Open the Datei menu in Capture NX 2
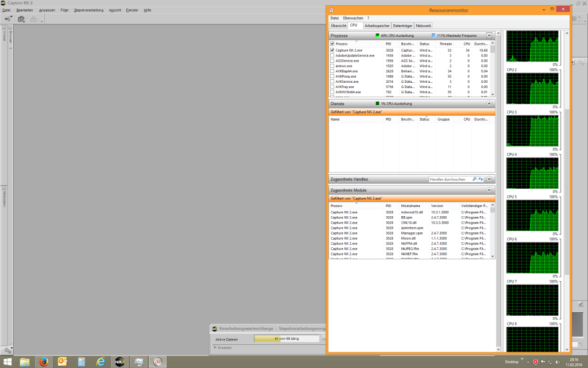This screenshot has height=368, width=588. click(x=6, y=10)
